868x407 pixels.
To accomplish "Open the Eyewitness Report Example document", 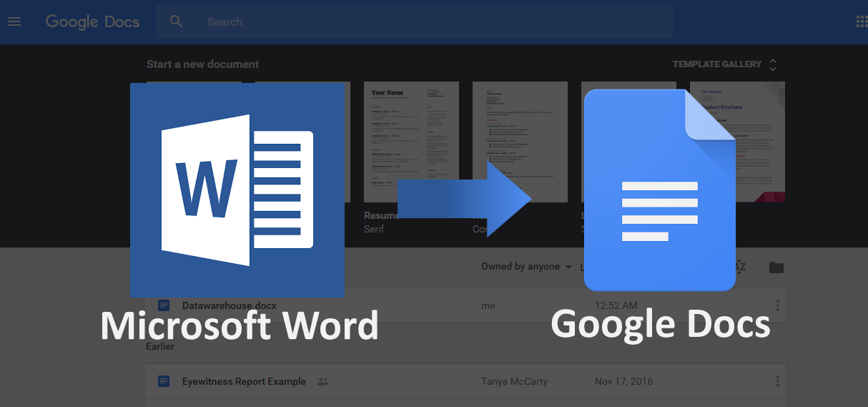I will point(465,381).
